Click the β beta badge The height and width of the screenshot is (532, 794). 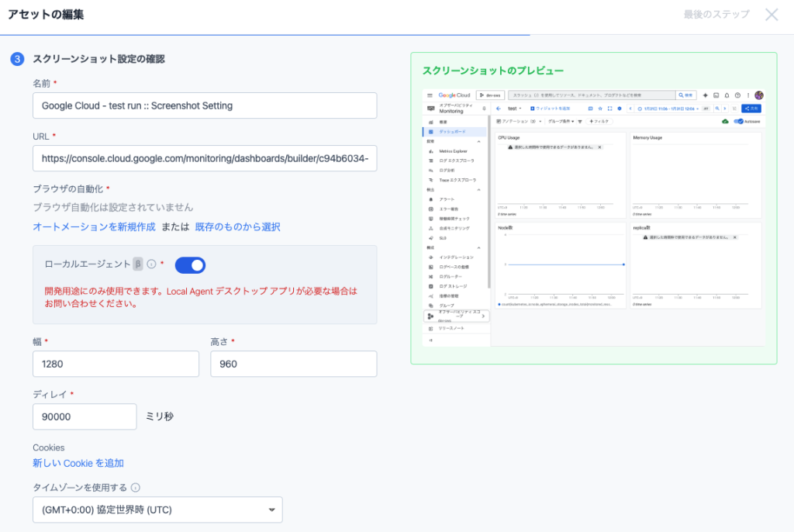(x=138, y=264)
